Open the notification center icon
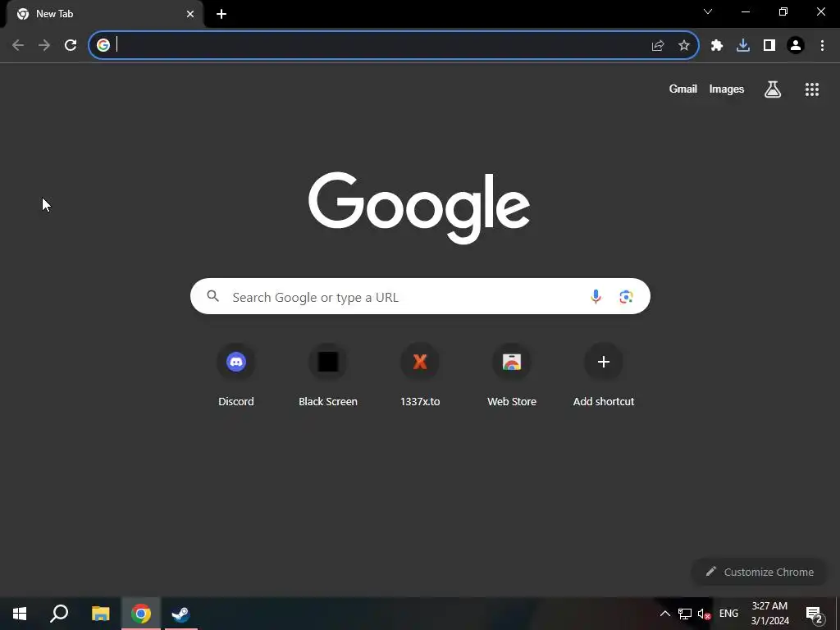The width and height of the screenshot is (840, 630). (815, 614)
